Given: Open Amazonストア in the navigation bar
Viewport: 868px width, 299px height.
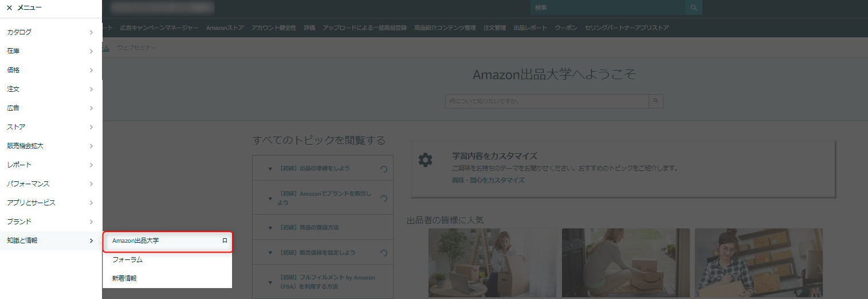Looking at the screenshot, I should pos(225,28).
